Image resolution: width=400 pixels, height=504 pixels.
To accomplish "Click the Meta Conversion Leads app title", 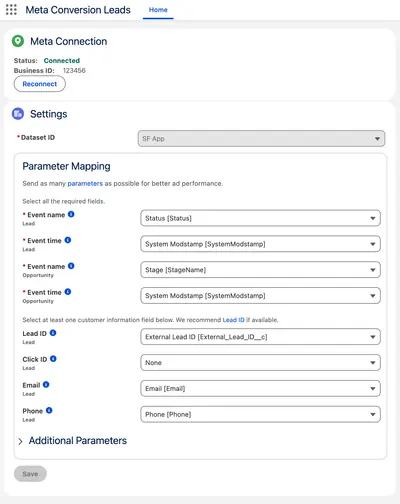I will [x=78, y=10].
